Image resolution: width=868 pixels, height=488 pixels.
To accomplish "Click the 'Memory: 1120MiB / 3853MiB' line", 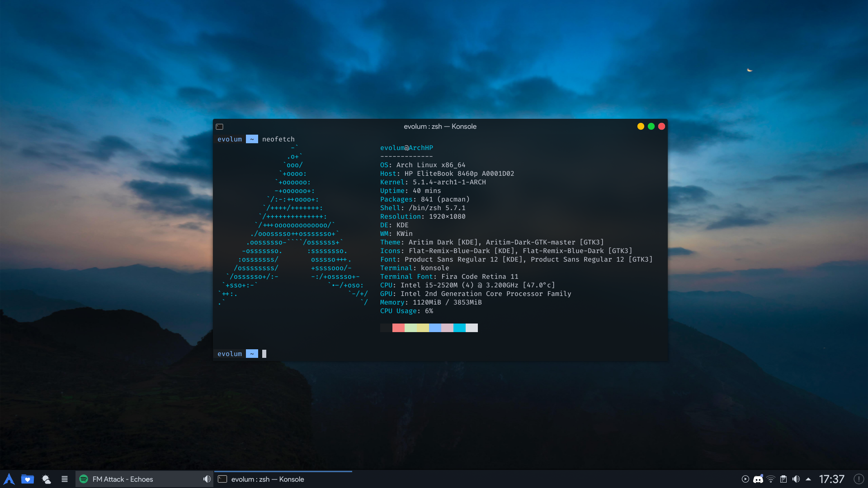I will click(x=431, y=302).
